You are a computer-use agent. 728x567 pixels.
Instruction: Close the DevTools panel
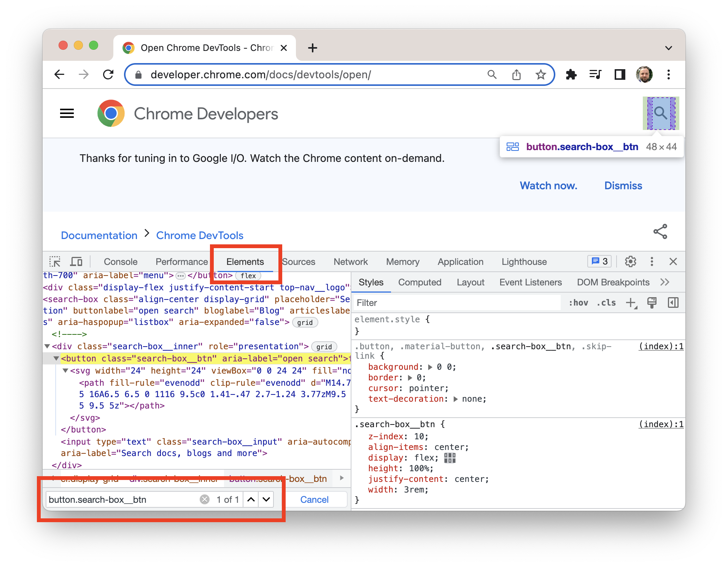(x=673, y=261)
